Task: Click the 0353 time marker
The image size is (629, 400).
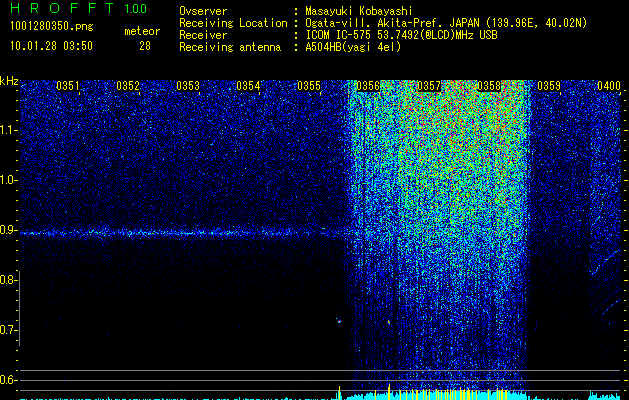Action: 188,86
